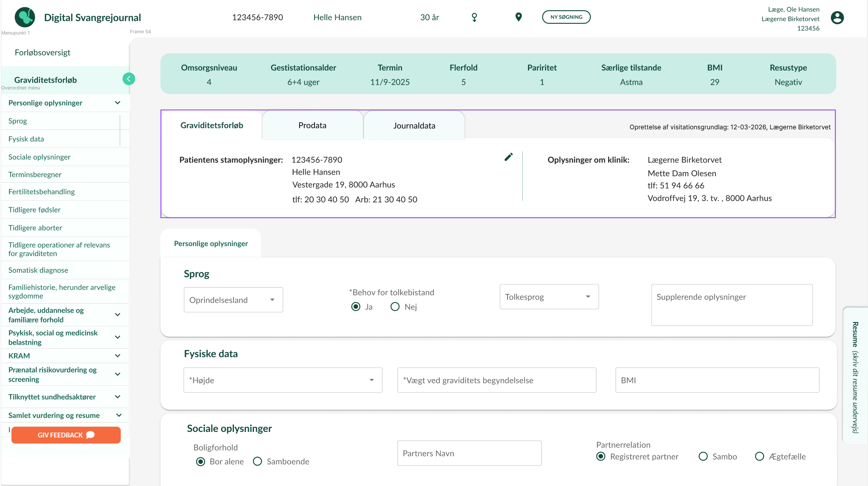Click the Digital Svangrejournal logo icon
The height and width of the screenshot is (486, 868).
[x=25, y=17]
